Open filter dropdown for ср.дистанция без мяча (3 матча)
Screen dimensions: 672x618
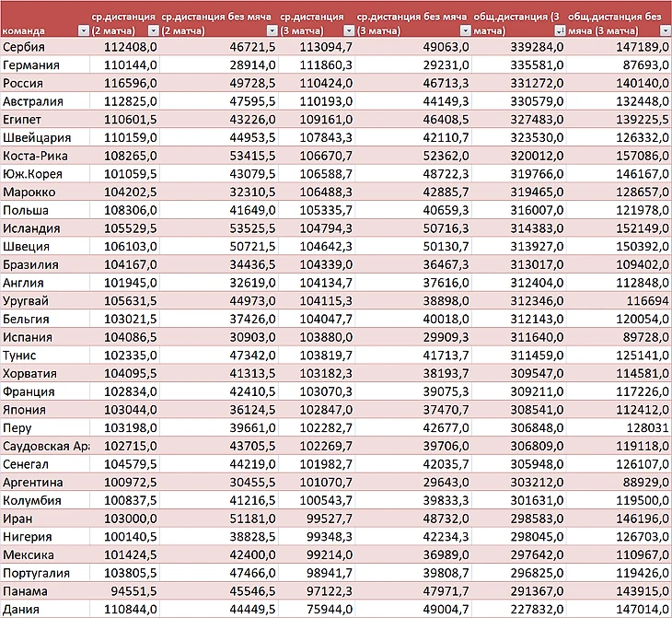(x=466, y=30)
